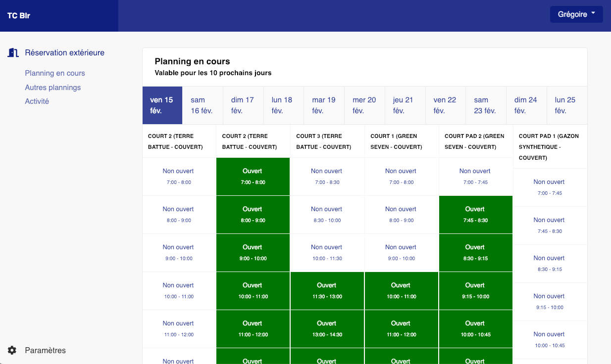Image resolution: width=611 pixels, height=364 pixels.
Task: Open the Grégoire account dropdown
Action: (x=576, y=14)
